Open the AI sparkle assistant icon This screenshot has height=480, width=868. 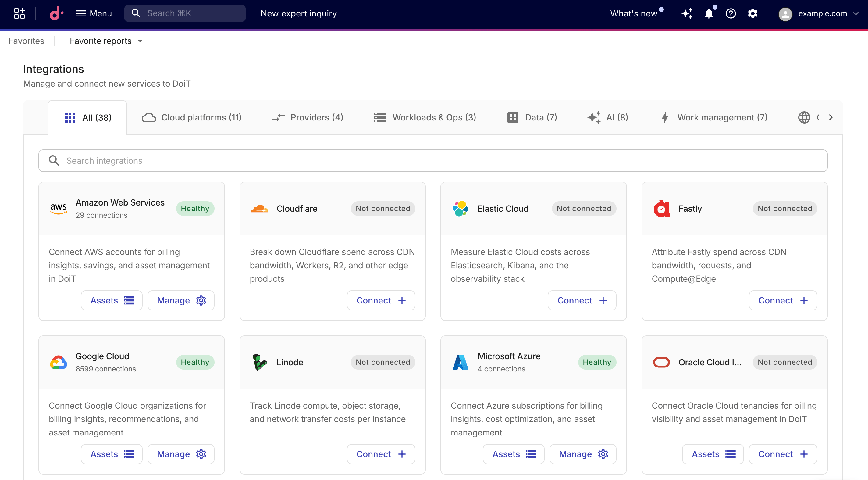[687, 13]
